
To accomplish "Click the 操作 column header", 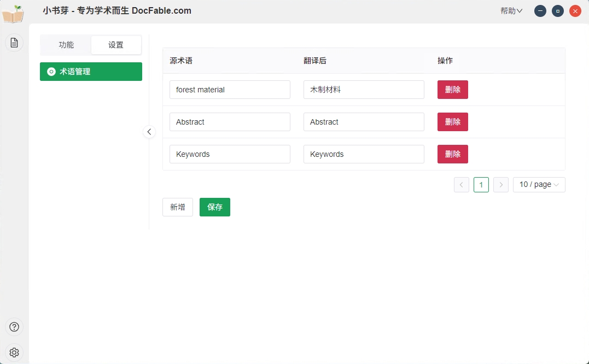I will pyautogui.click(x=445, y=61).
